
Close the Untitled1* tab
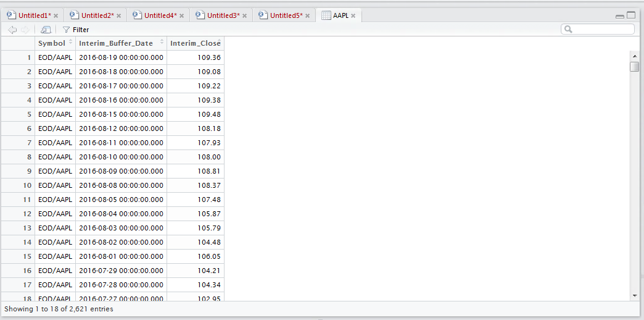pos(56,15)
